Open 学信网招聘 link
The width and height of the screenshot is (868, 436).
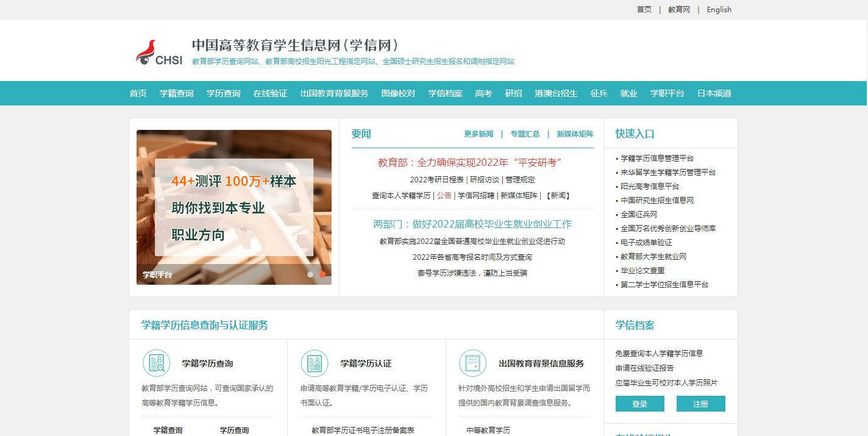476,196
